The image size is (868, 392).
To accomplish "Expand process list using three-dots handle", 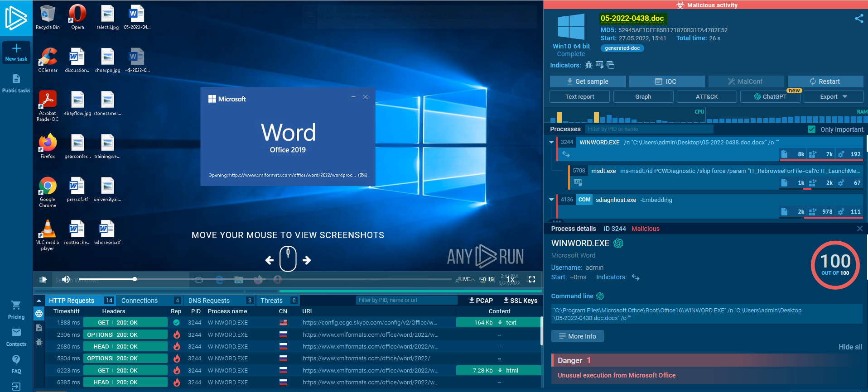I will [x=557, y=221].
